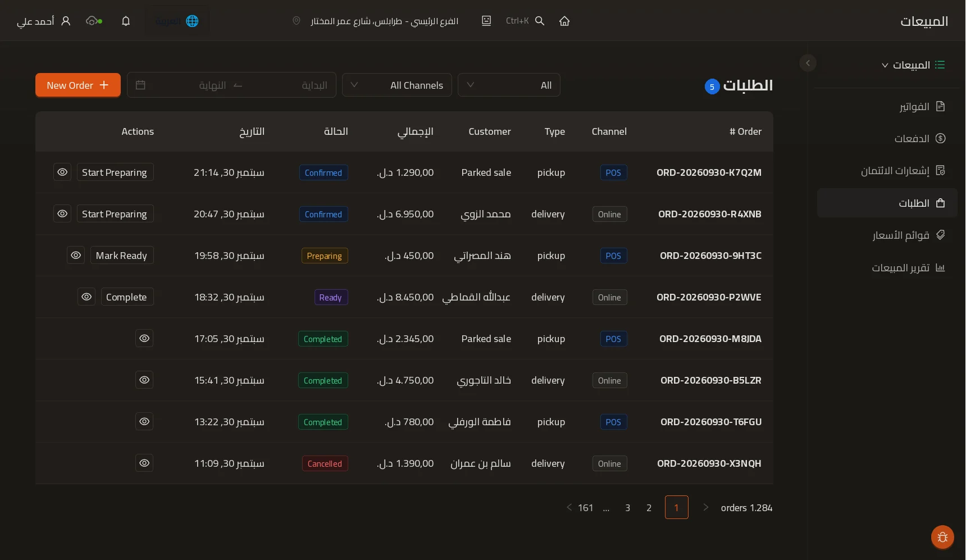Open الفواتير in the sidebar
966x560 pixels.
[887, 106]
